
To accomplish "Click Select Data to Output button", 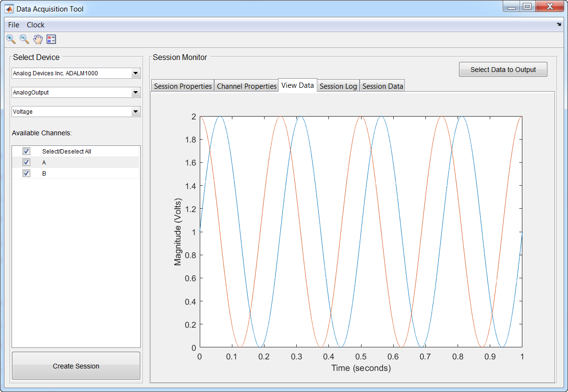I will (x=503, y=70).
